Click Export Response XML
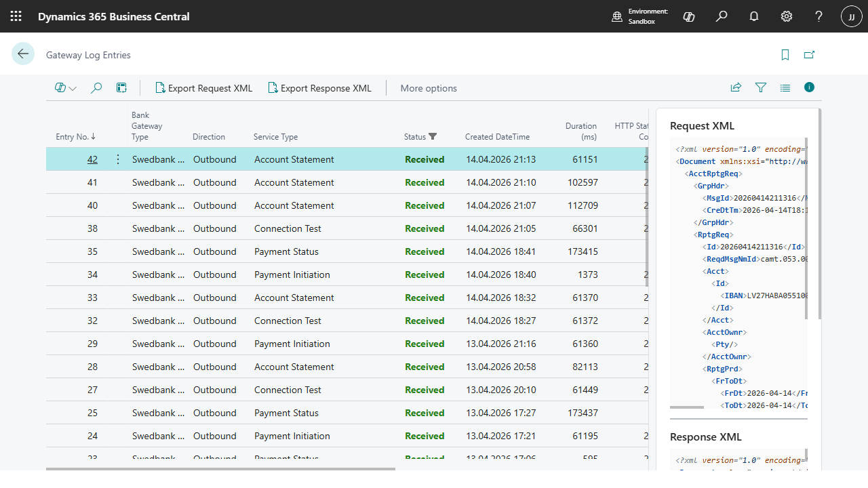The height and width of the screenshot is (488, 868). click(x=319, y=87)
